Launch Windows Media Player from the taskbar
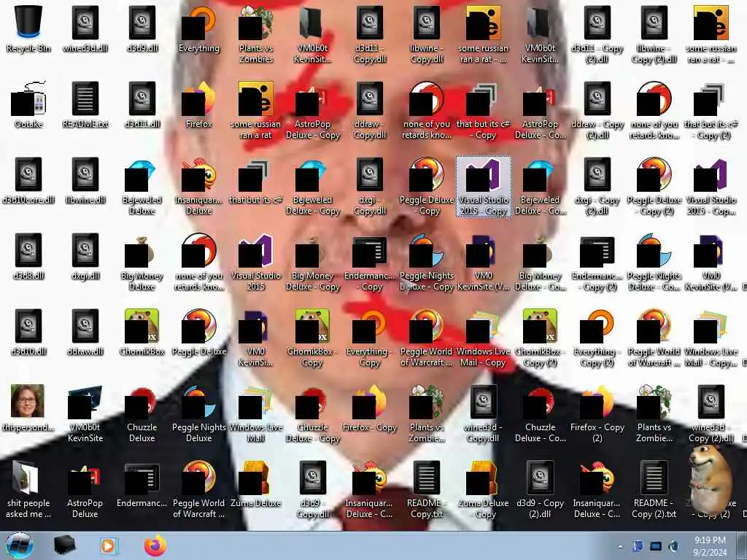The image size is (747, 560). click(x=108, y=546)
